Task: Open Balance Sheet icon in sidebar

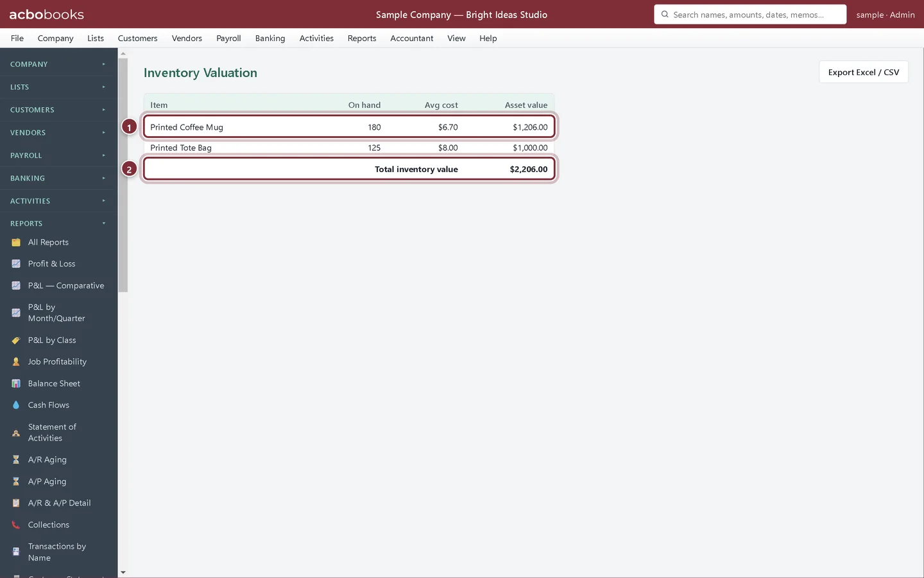Action: [x=16, y=383]
